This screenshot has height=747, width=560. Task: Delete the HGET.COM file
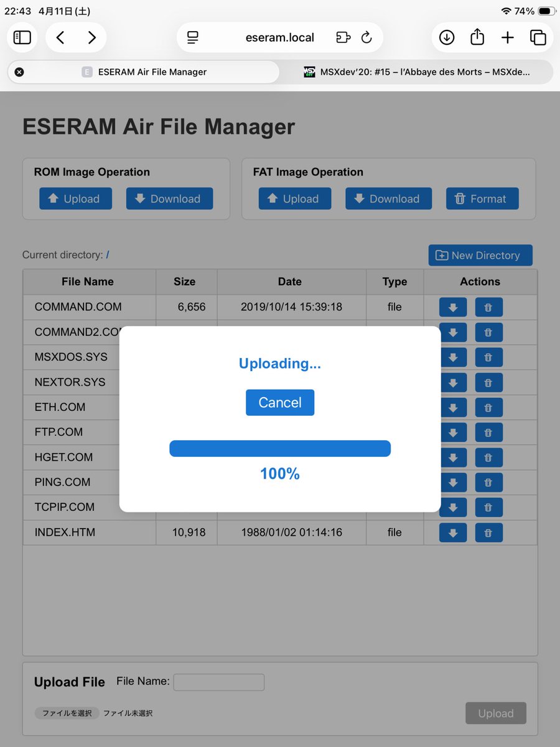pyautogui.click(x=489, y=458)
